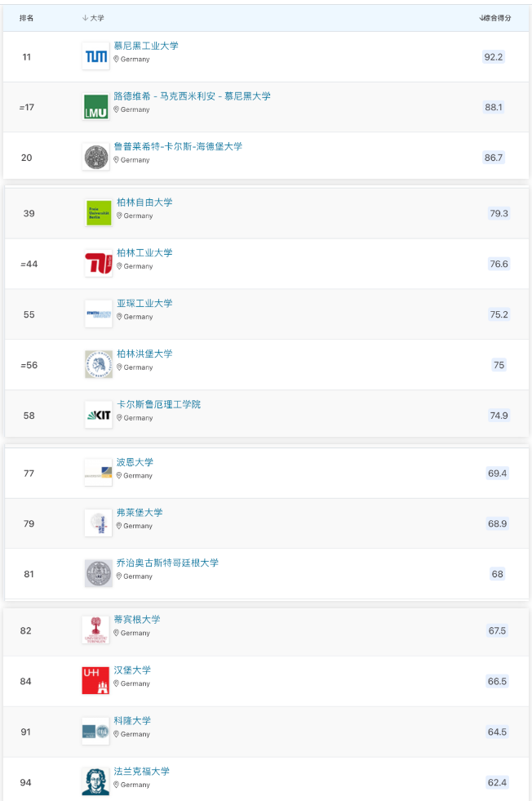This screenshot has width=532, height=801.
Task: Open 波恩大学 link
Action: point(135,462)
